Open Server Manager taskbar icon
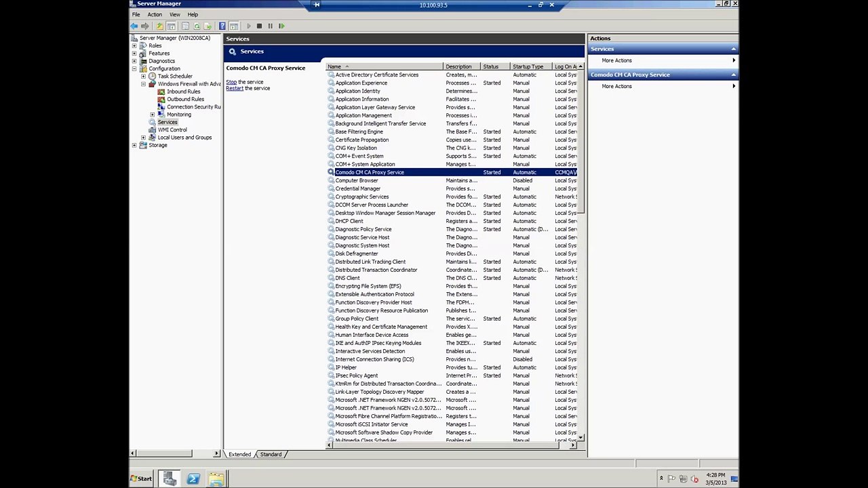This screenshot has height=488, width=868. pos(170,479)
